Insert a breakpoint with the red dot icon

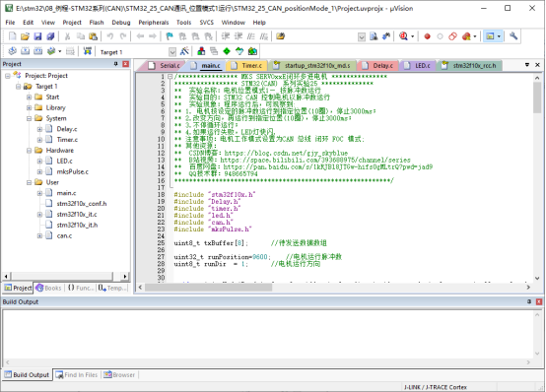(x=428, y=36)
